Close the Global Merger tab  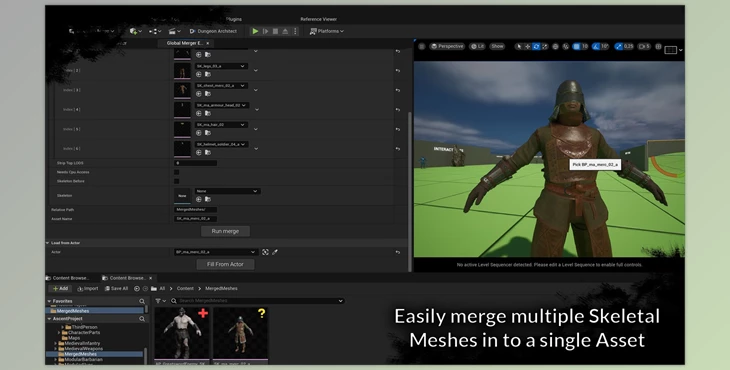pyautogui.click(x=208, y=43)
